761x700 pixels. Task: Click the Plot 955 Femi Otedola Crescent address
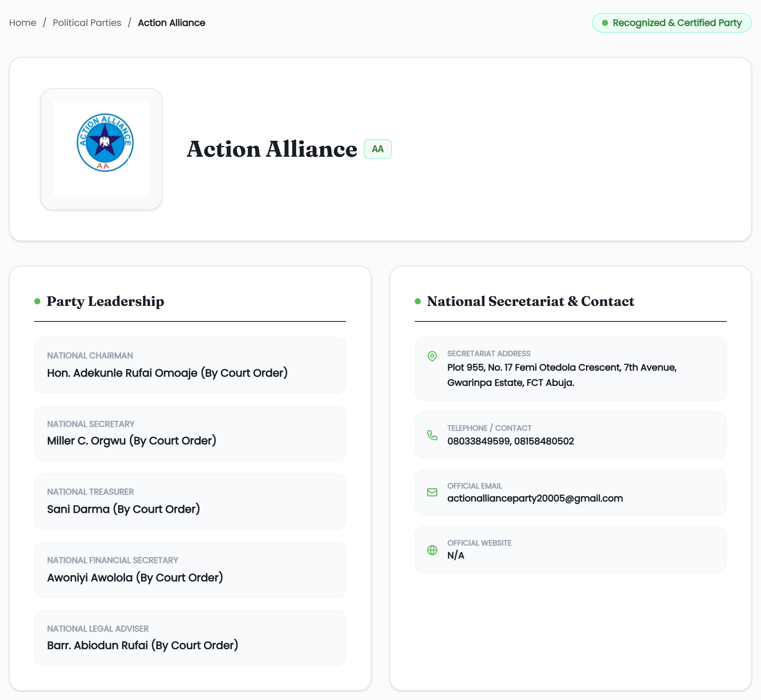pyautogui.click(x=562, y=375)
